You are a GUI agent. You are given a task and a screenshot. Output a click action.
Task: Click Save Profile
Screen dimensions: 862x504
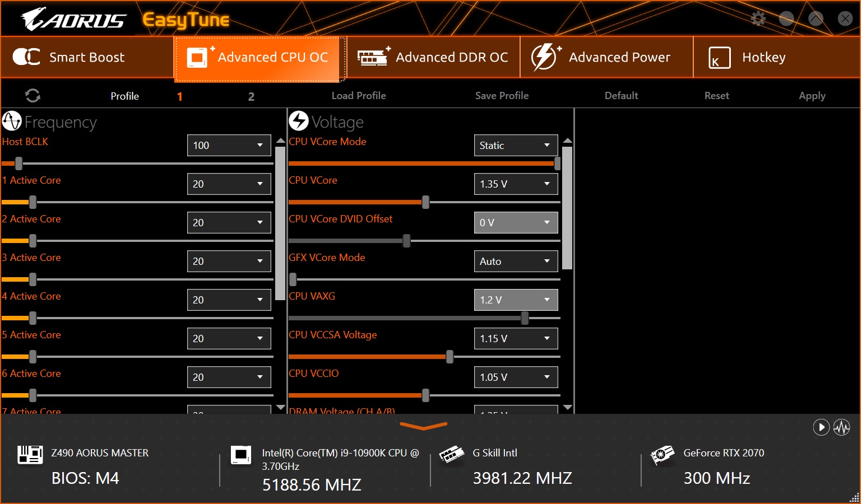point(502,96)
